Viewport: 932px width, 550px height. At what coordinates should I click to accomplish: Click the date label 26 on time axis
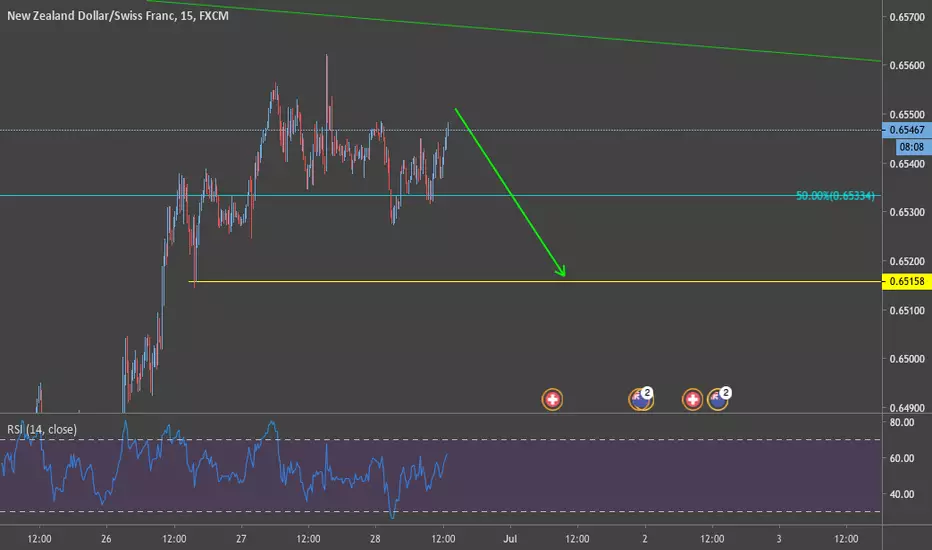coord(106,539)
